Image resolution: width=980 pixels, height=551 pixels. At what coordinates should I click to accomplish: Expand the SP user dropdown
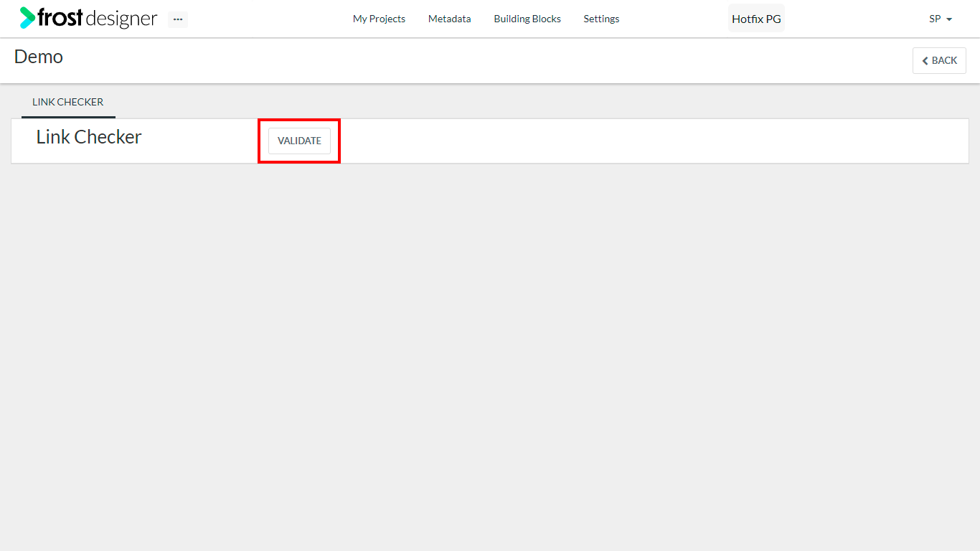[941, 19]
